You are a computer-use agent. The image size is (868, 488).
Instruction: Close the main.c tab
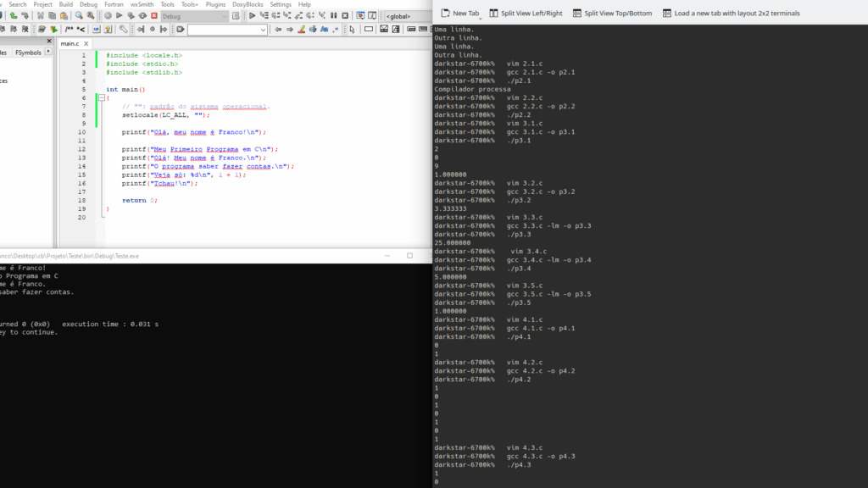(86, 43)
